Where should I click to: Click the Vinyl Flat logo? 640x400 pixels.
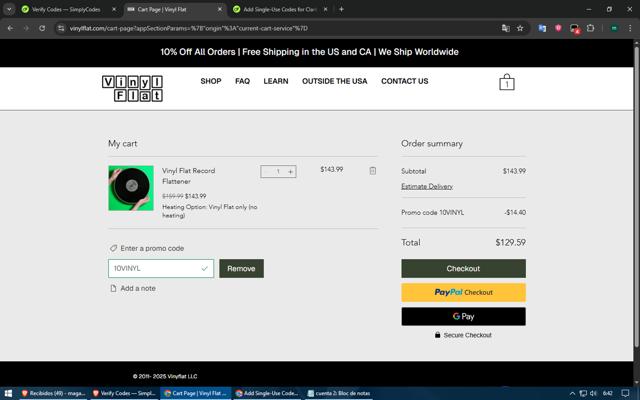tap(132, 88)
